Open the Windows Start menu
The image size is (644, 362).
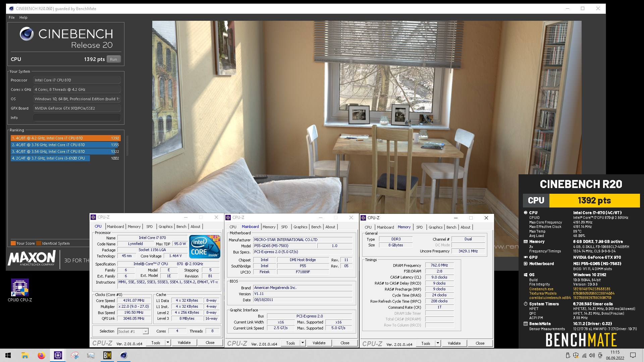coord(8,355)
